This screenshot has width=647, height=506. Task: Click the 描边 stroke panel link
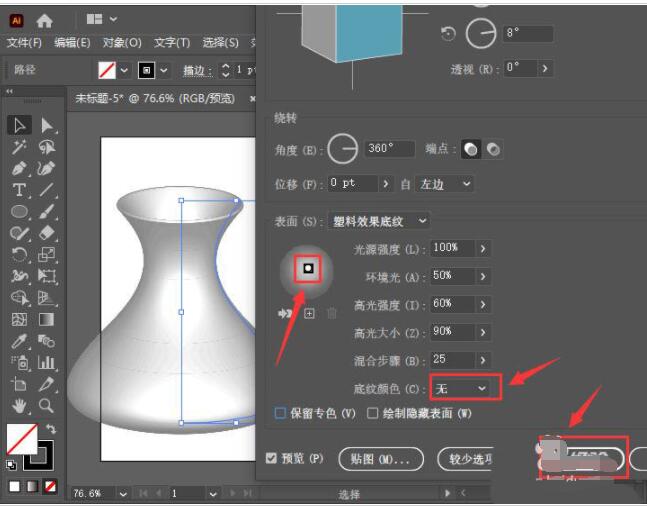pos(197,71)
